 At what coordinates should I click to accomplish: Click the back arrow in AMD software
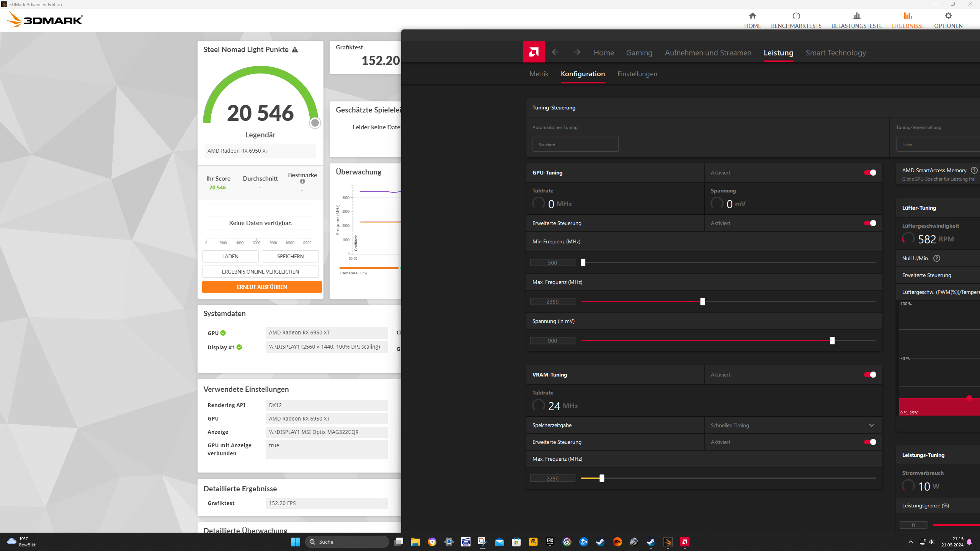pos(555,52)
